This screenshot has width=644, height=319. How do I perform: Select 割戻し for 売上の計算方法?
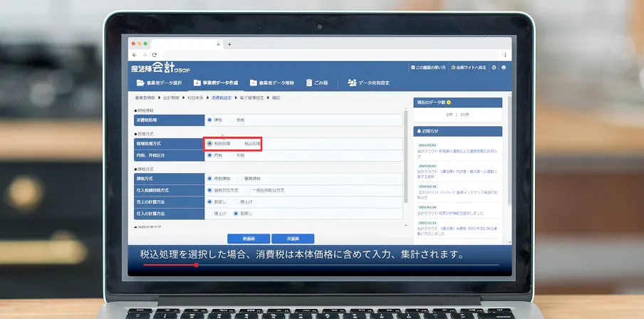(x=210, y=202)
